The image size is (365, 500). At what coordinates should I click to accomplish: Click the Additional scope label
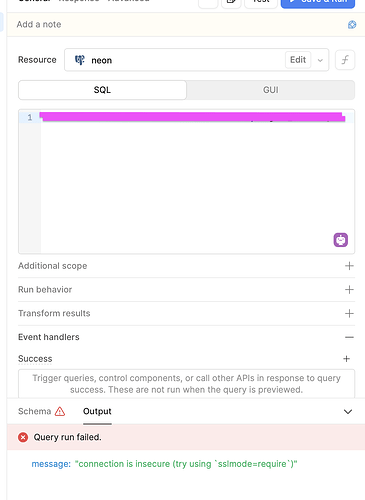[x=52, y=266]
